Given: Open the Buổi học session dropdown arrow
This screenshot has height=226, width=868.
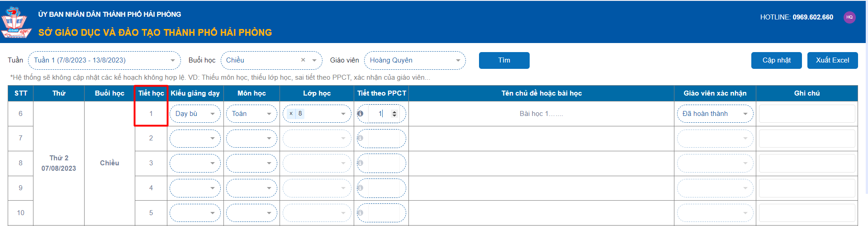Looking at the screenshot, I should click(314, 60).
